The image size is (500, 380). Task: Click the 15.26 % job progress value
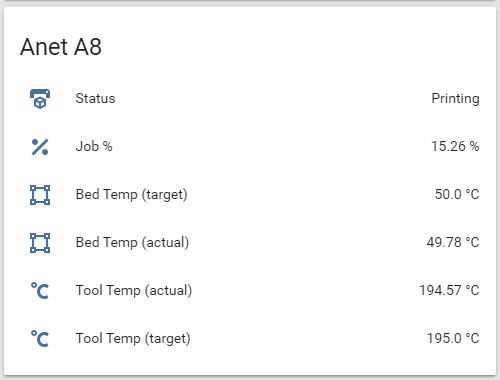click(455, 146)
